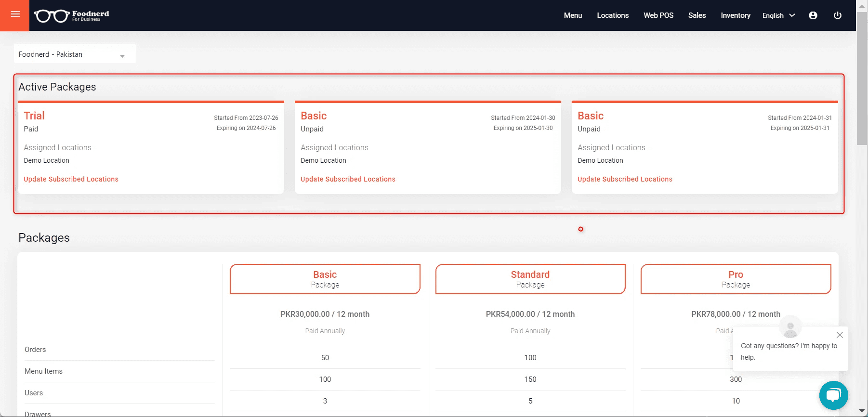Screen dimensions: 868x417
Task: Click Basic plan Orders value 50
Action: 325,358
